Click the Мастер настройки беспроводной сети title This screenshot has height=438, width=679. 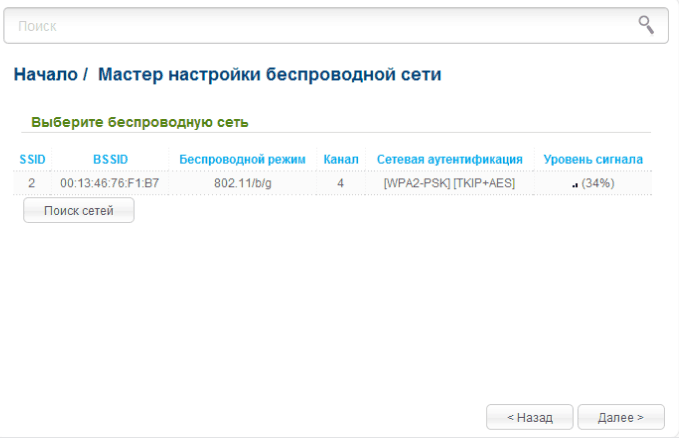[269, 74]
